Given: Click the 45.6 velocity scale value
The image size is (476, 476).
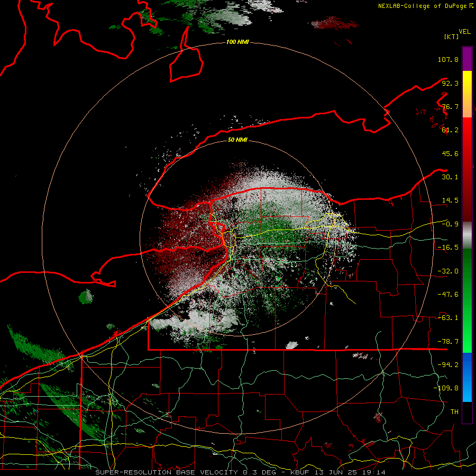Looking at the screenshot, I should coord(450,153).
